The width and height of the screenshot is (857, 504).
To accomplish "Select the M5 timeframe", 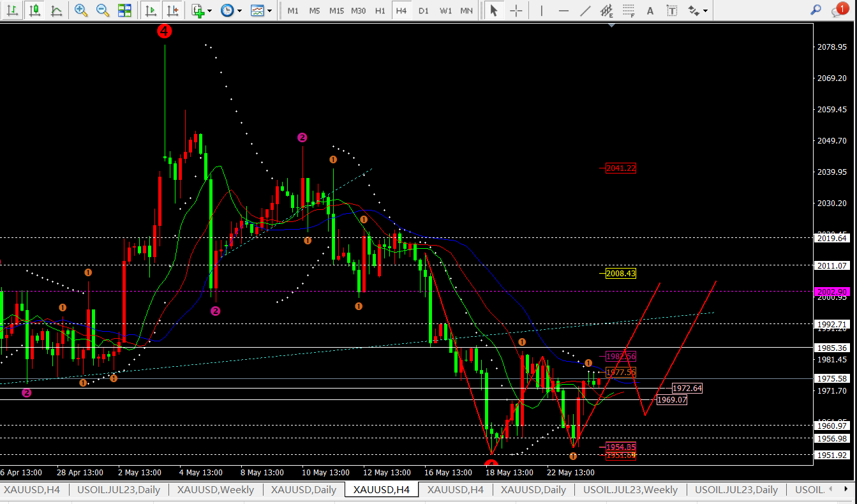I will 315,11.
